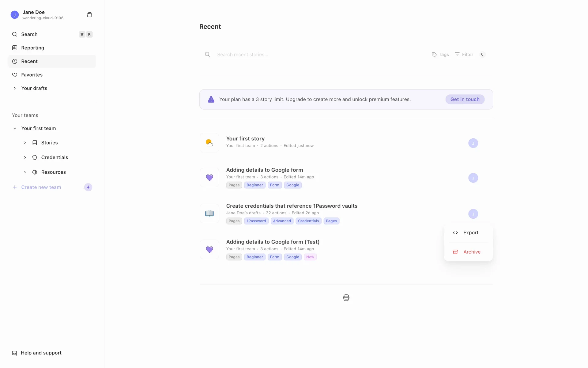Click the Help and support icon
Screen dimensions: 588x368
click(x=14, y=353)
